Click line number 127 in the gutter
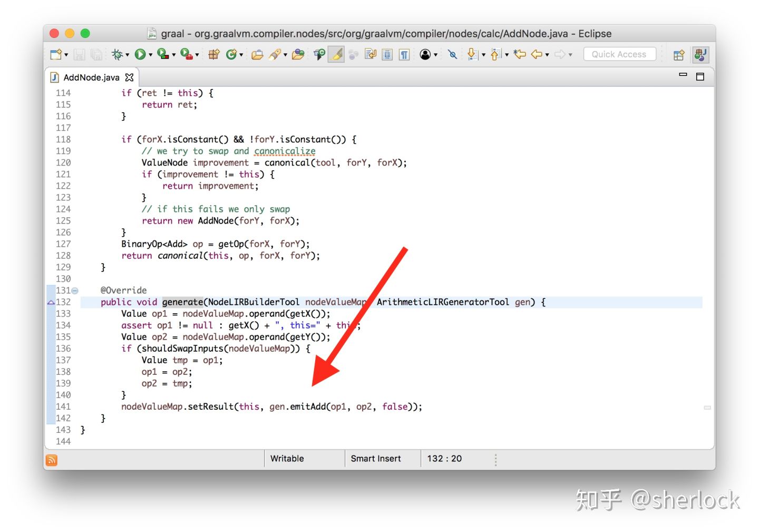Image resolution: width=759 pixels, height=532 pixels. coord(63,244)
